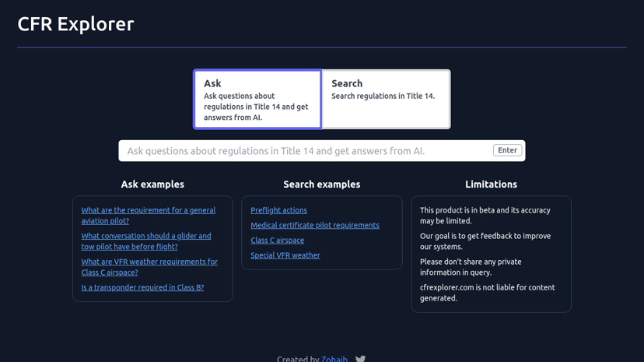Select the Ask mode card
The height and width of the screenshot is (362, 644).
[257, 100]
